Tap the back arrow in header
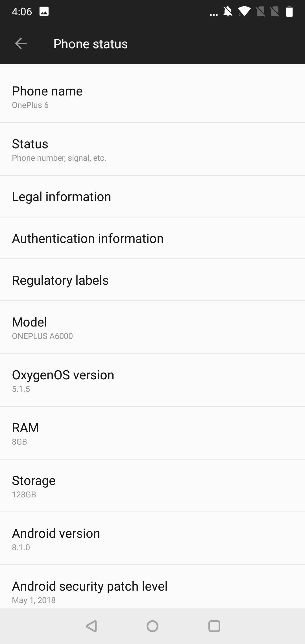 [x=21, y=43]
